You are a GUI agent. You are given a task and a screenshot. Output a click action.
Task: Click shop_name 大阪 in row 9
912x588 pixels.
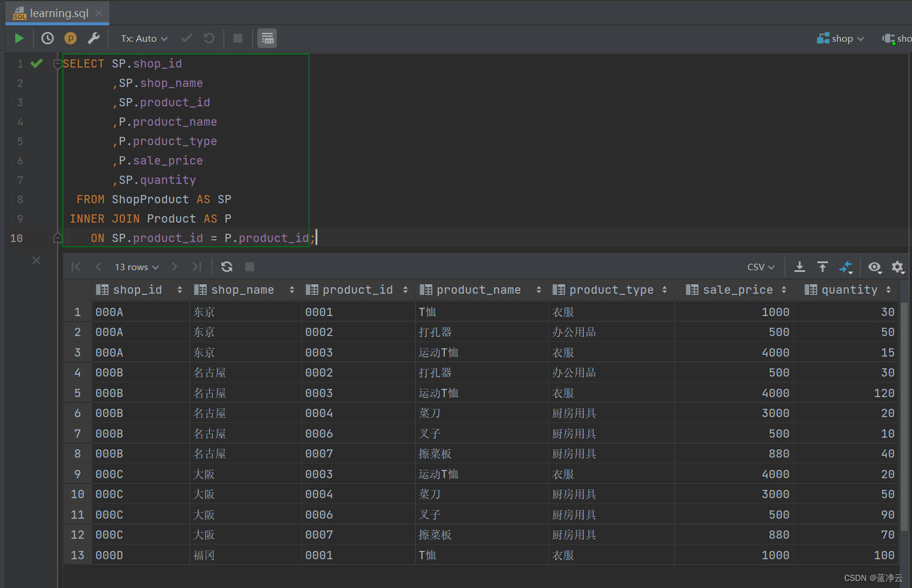246,474
